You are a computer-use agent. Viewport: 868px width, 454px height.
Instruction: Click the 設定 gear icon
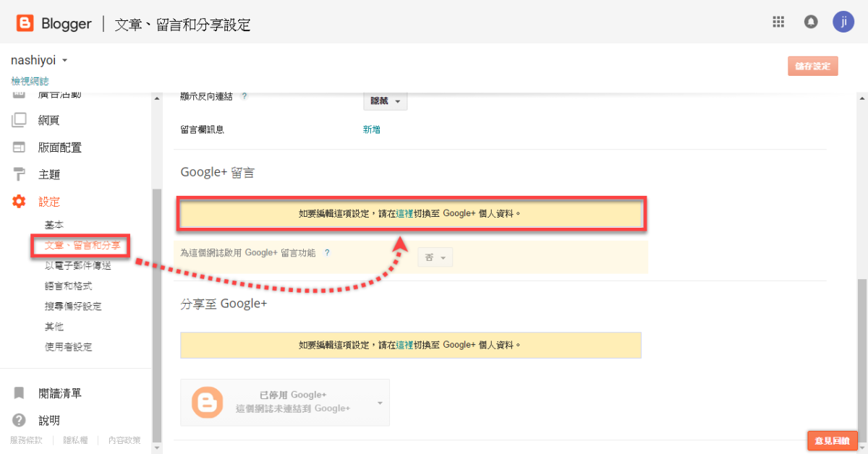(19, 202)
